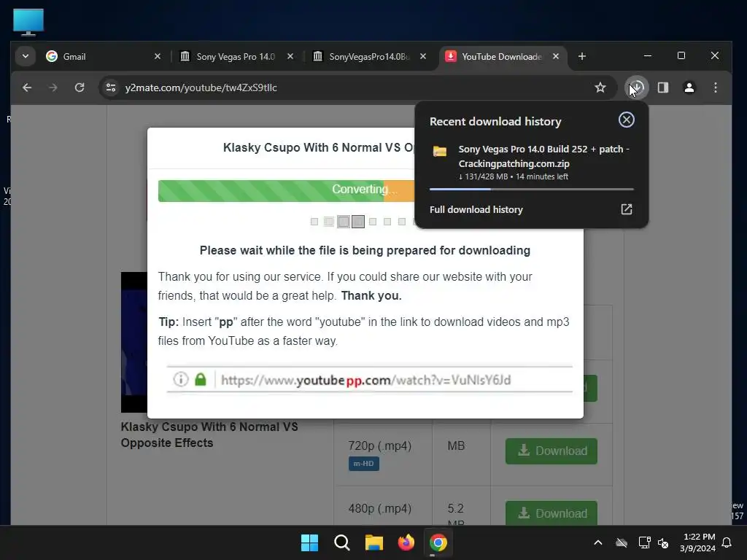Screen dimensions: 747x560
Task: Close the Sony Vegas Pro 14.0 tab
Action: tap(290, 56)
